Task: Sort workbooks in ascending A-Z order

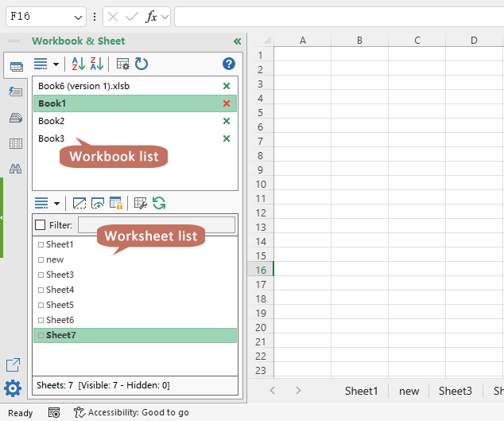Action: (x=78, y=64)
